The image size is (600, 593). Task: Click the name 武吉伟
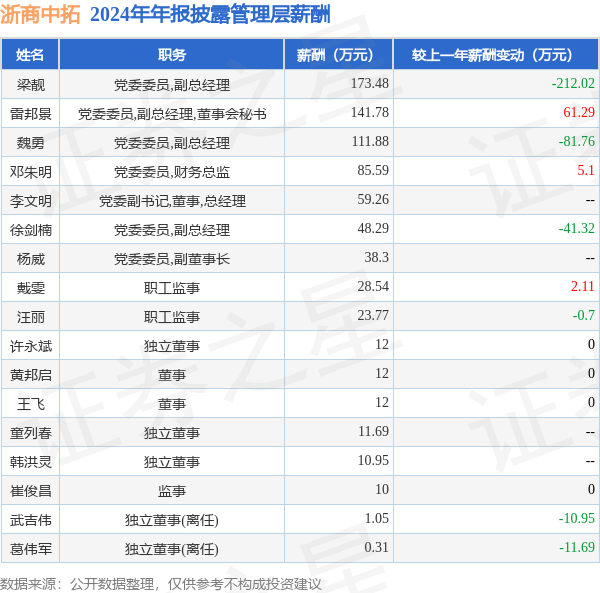[x=31, y=520]
